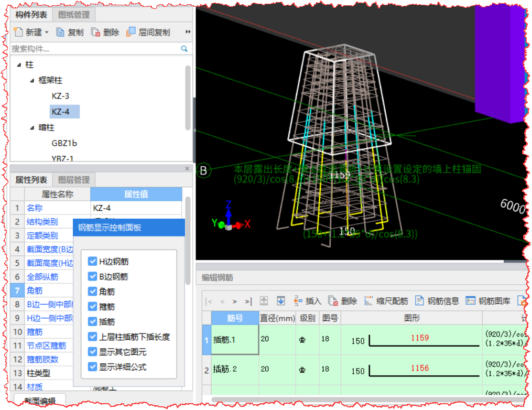This screenshot has width=532, height=410.
Task: Switch to the 图层管理 tab
Action: (73, 179)
